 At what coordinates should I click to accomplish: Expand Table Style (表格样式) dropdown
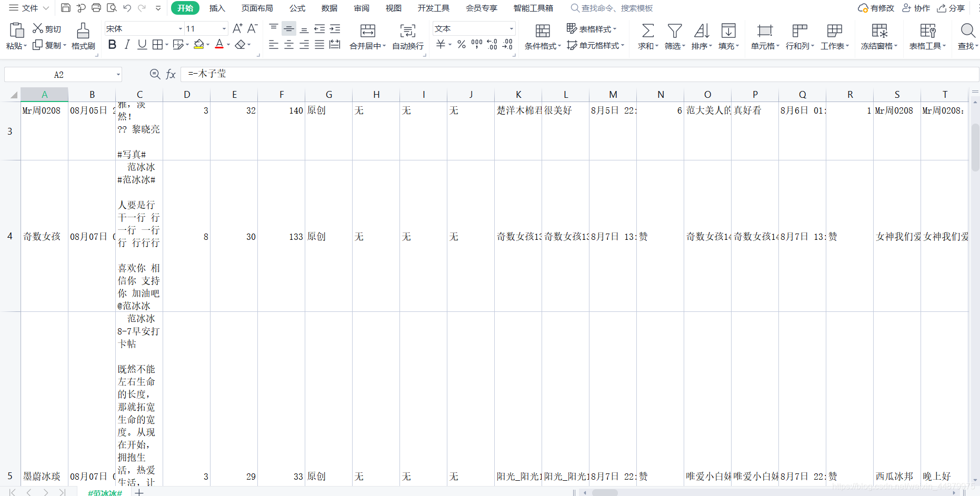tap(615, 29)
